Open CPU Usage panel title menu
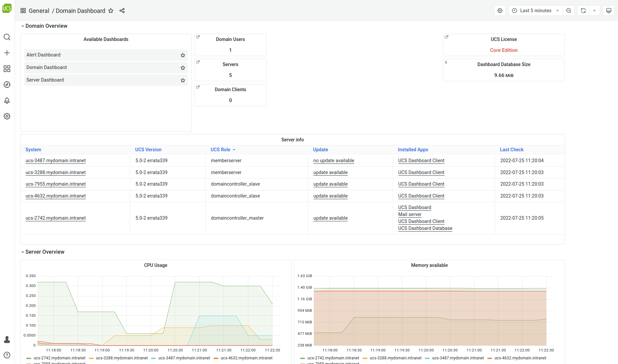The width and height of the screenshot is (618, 364). [156, 265]
